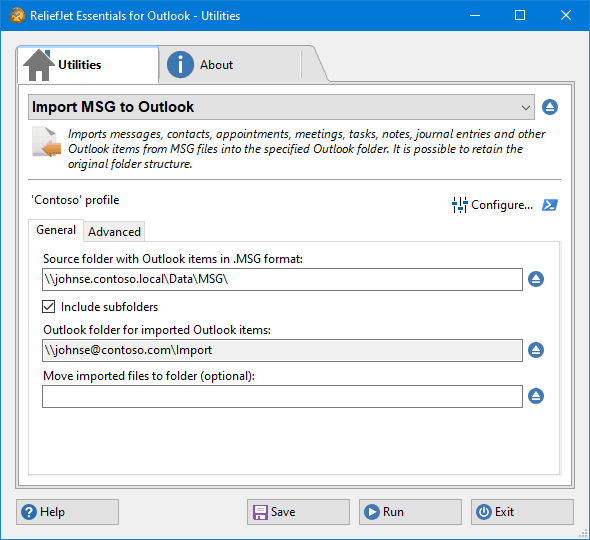Select the General settings tab
590x540 pixels.
[56, 230]
